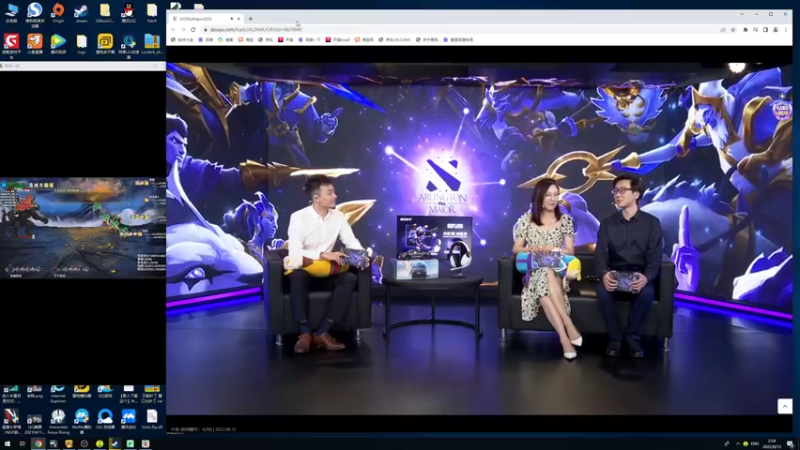
Task: Click the game preview thumbnail window on the left
Action: 83,228
